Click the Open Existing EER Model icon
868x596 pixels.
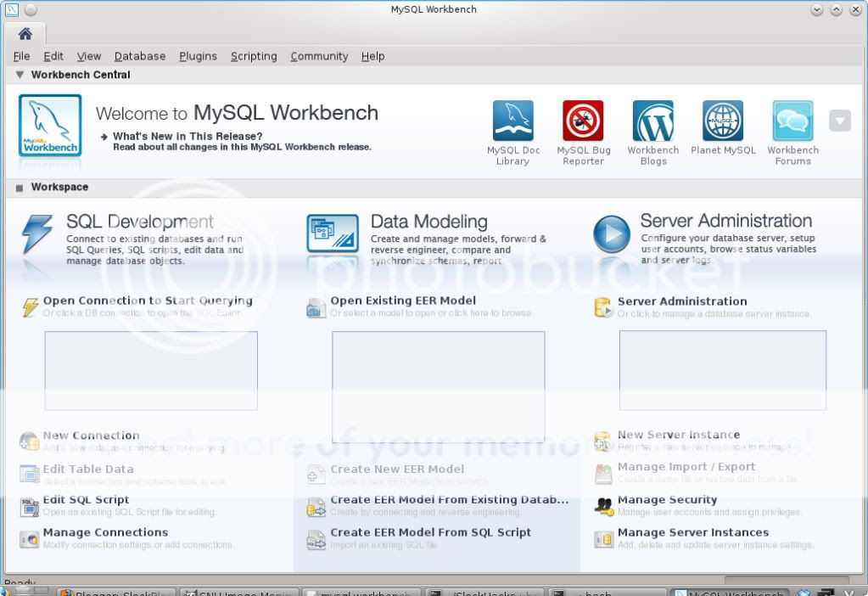(316, 308)
